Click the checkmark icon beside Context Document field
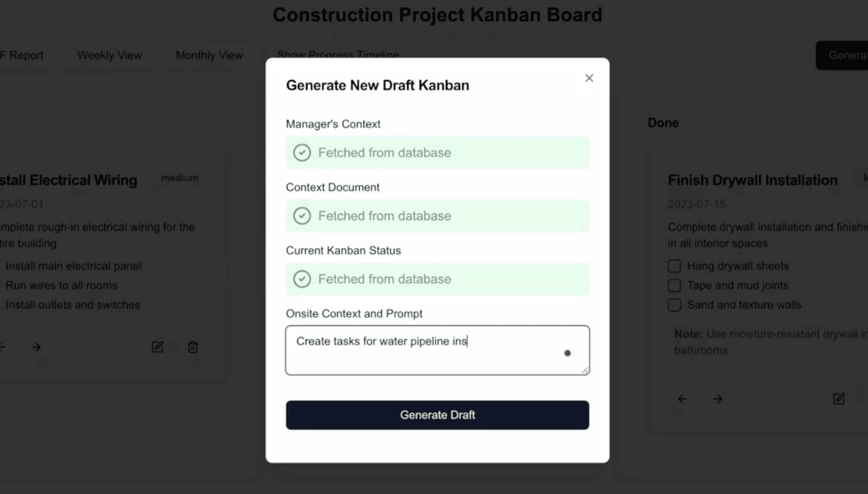Screen dimensions: 868x494 (302, 216)
